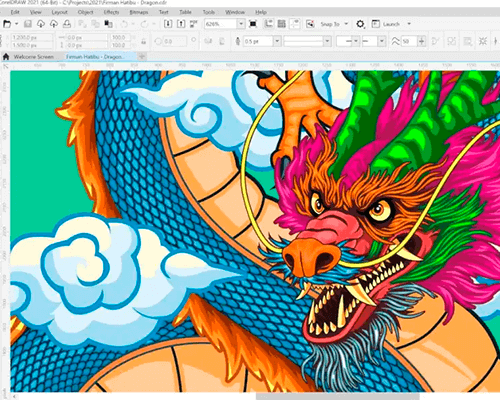Viewport: 500px width, 400px height.
Task: Click the plus stepper beside the 50 value
Action: click(422, 41)
